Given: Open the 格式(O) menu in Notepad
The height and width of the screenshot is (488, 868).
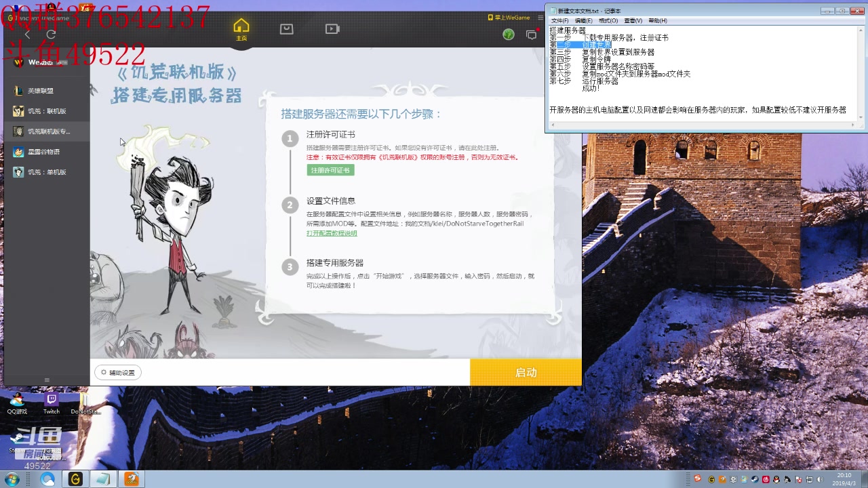Looking at the screenshot, I should click(x=607, y=20).
